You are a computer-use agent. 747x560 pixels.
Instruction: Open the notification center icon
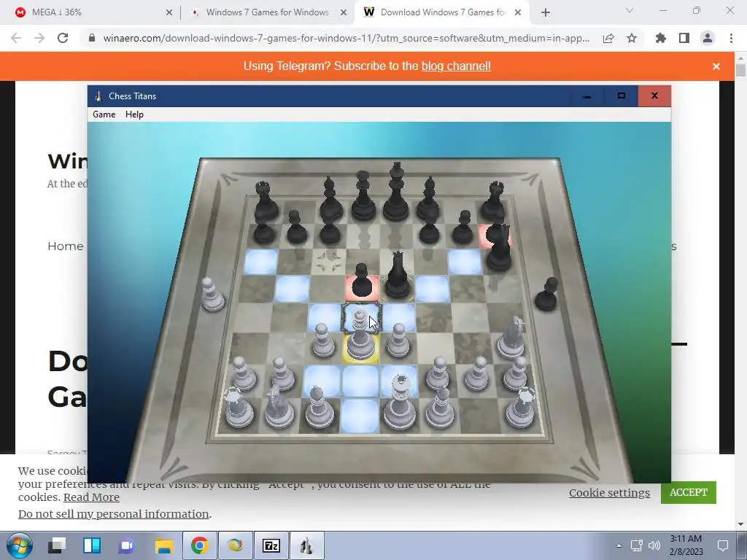(723, 545)
